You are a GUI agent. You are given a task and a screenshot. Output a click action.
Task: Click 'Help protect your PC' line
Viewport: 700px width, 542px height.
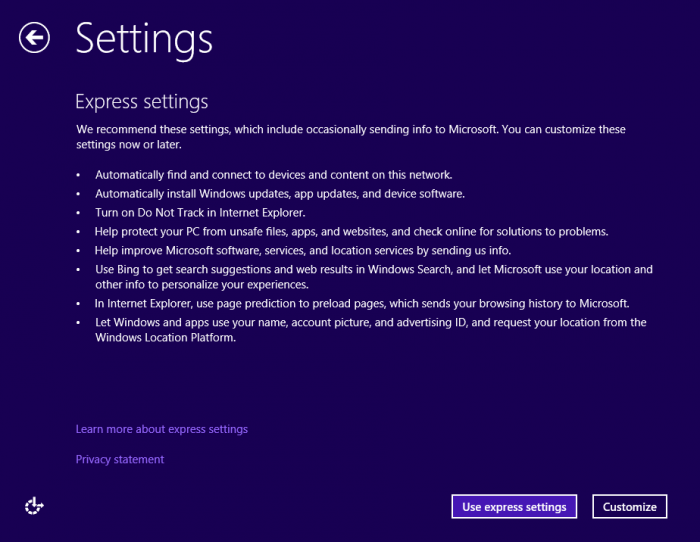(x=351, y=232)
